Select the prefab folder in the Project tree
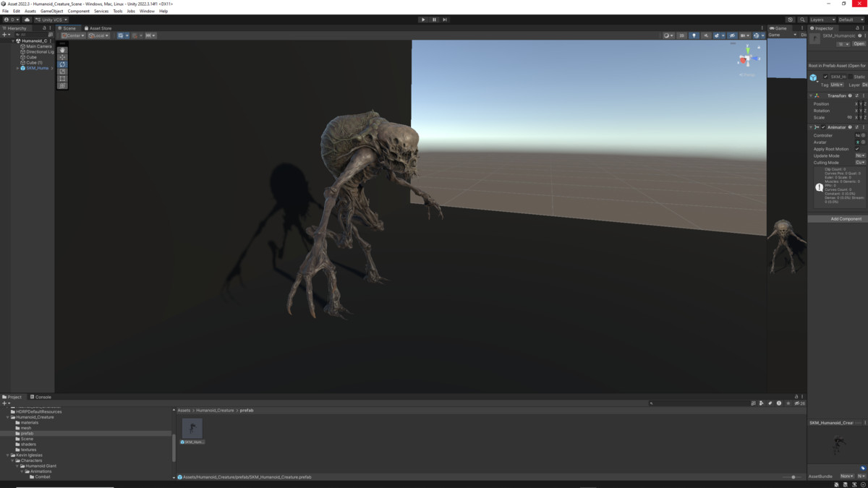This screenshot has width=868, height=488. pyautogui.click(x=27, y=433)
